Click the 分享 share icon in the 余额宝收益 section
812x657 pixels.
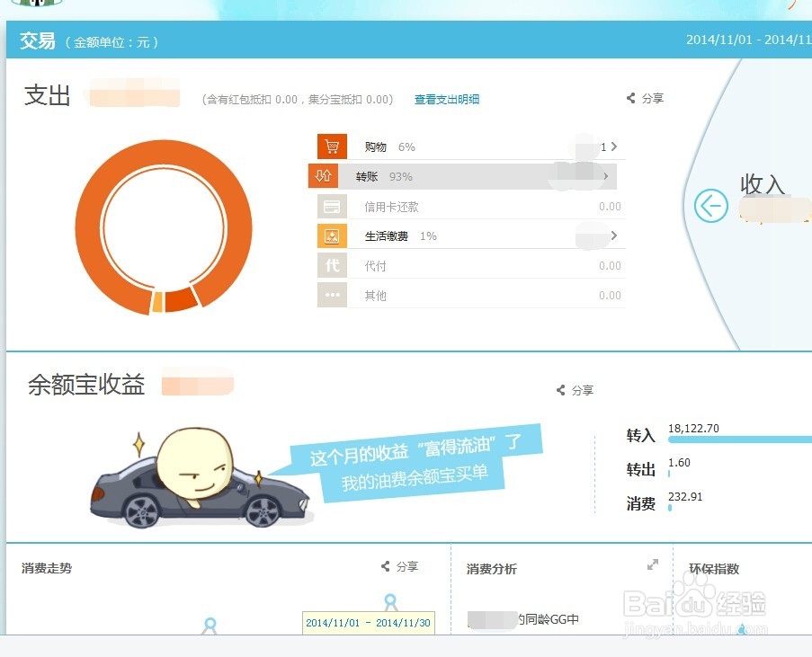pos(560,390)
